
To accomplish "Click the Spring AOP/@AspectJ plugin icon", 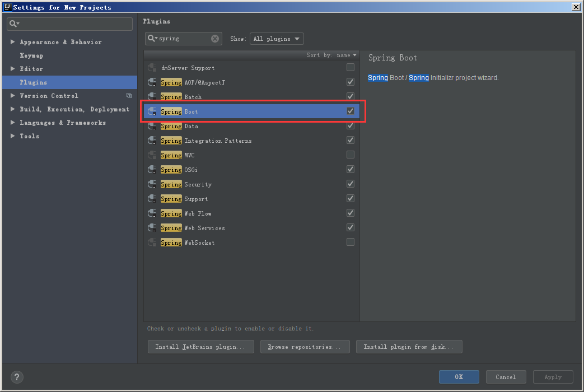I will pos(152,82).
